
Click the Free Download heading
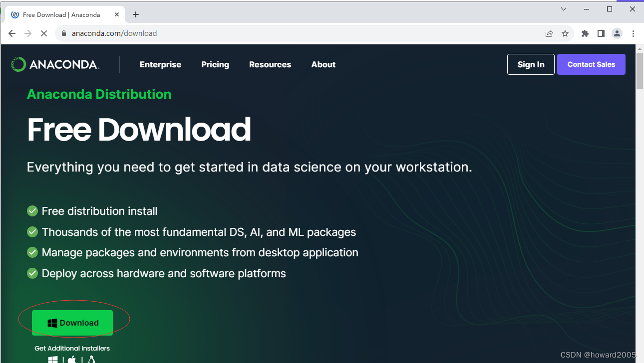coord(139,129)
